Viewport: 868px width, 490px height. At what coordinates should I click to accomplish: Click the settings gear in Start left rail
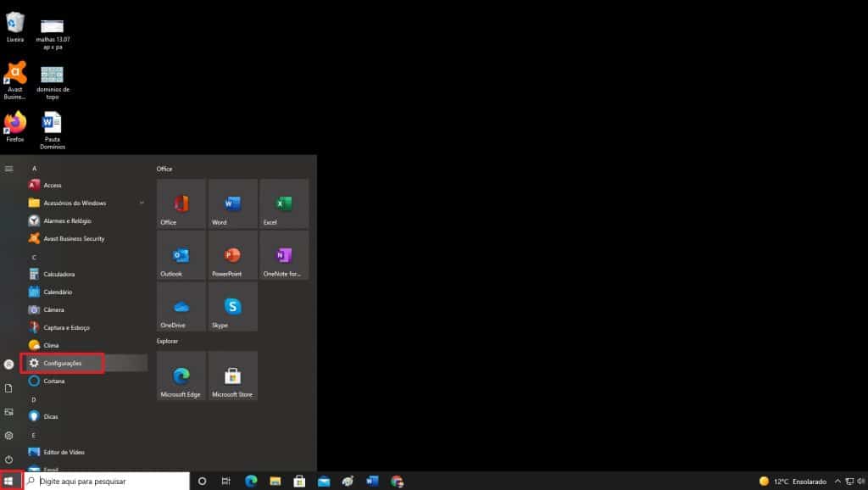click(x=8, y=436)
